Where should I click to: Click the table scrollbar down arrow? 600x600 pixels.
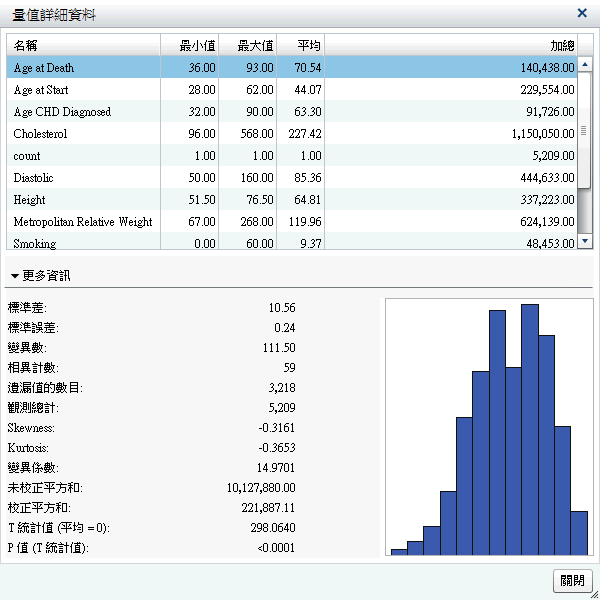point(585,241)
